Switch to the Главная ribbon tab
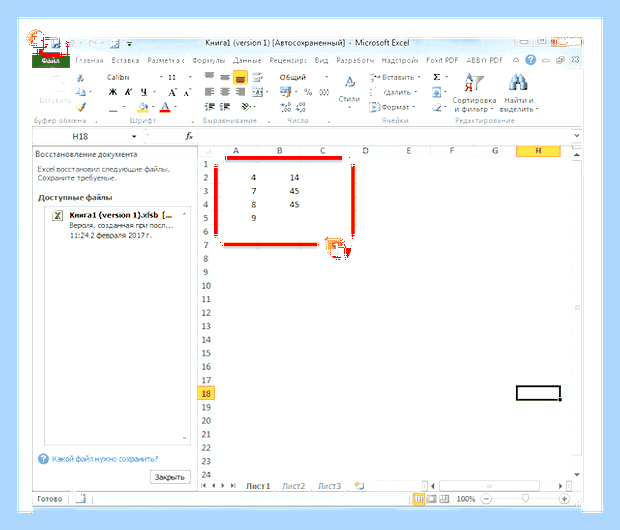 click(x=89, y=61)
